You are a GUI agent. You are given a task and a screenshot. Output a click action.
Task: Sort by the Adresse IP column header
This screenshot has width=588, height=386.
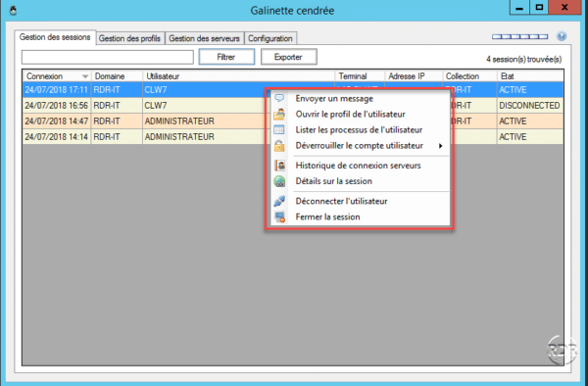pos(414,76)
